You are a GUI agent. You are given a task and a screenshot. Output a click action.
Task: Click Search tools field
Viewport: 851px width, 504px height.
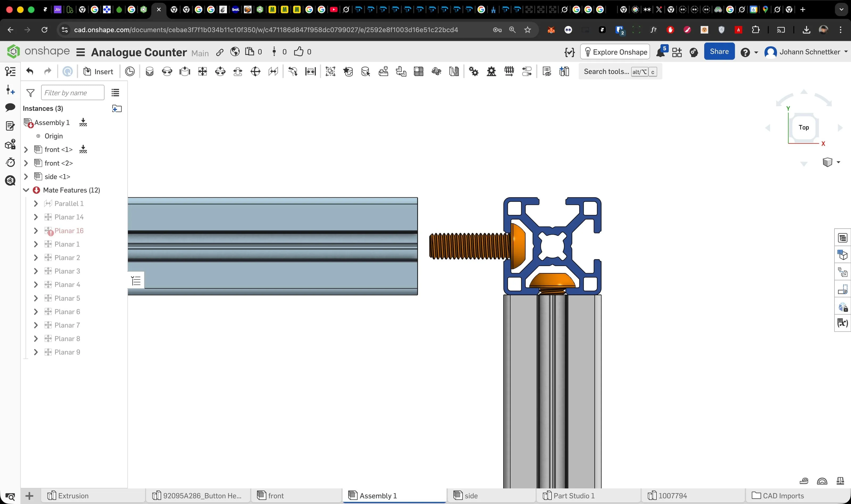(620, 72)
